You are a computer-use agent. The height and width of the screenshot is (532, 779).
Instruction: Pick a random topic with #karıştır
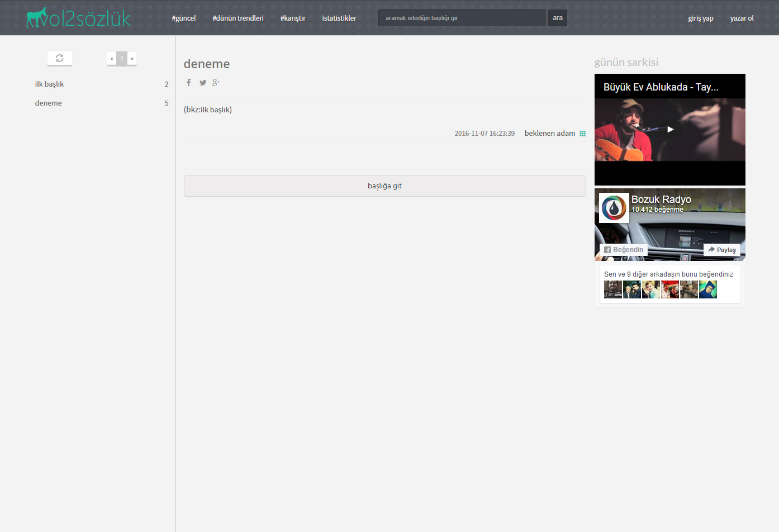pos(293,18)
